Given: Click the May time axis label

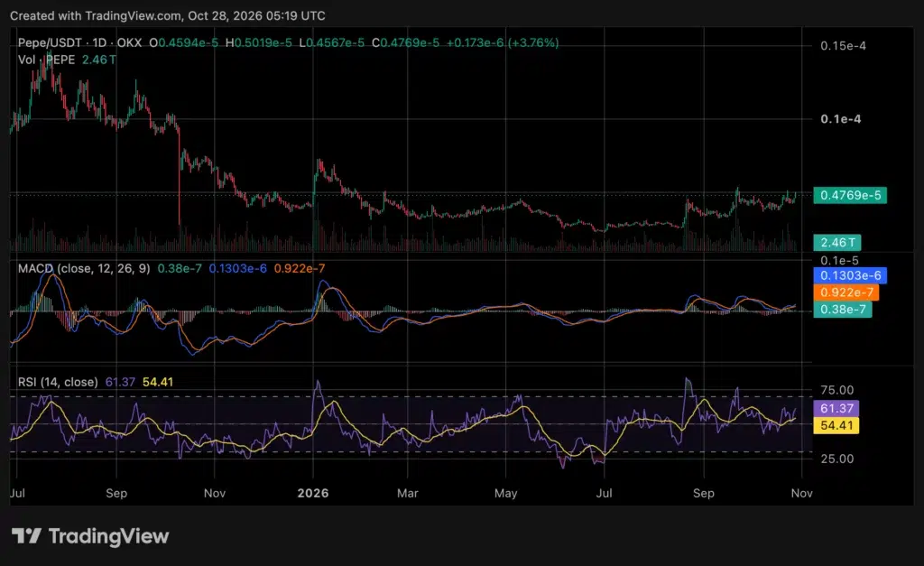Looking at the screenshot, I should (x=505, y=493).
